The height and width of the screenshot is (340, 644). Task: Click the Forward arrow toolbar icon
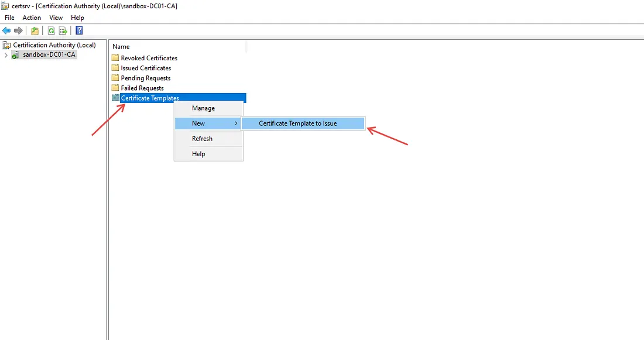[x=18, y=30]
